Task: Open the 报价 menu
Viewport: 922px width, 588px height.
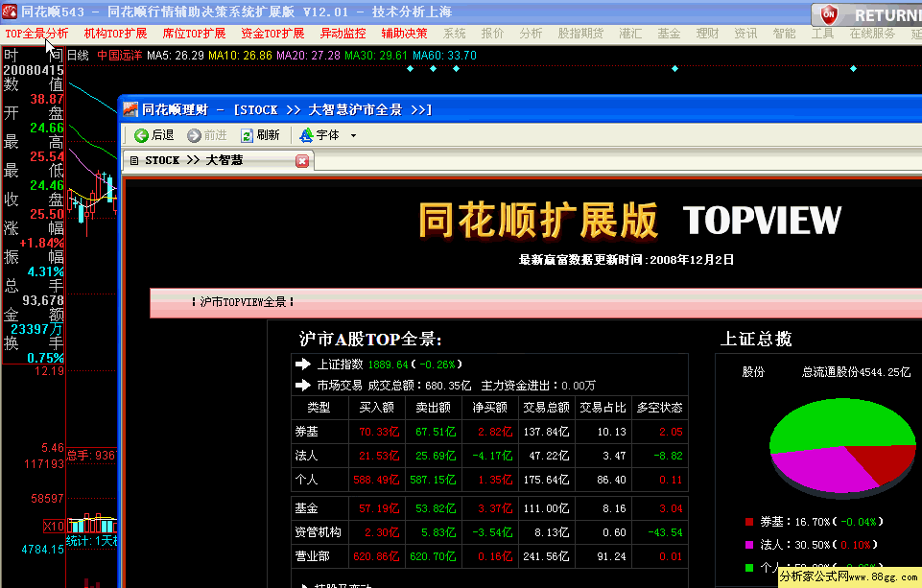Action: (493, 34)
